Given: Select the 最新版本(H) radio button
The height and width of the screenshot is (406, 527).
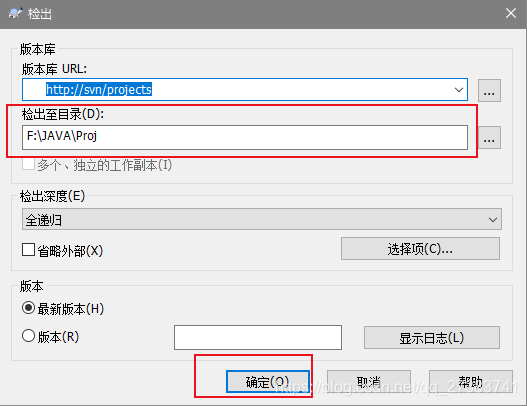Looking at the screenshot, I should pyautogui.click(x=28, y=308).
